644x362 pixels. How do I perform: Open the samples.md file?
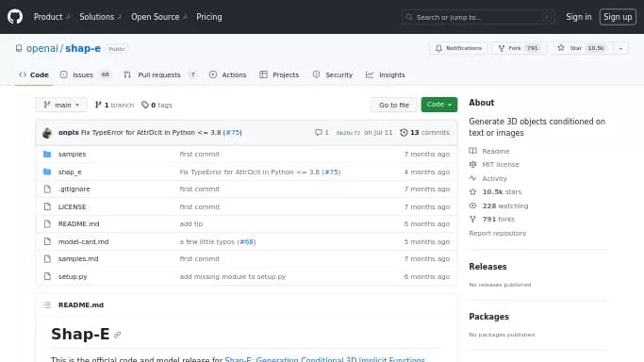pyautogui.click(x=78, y=259)
